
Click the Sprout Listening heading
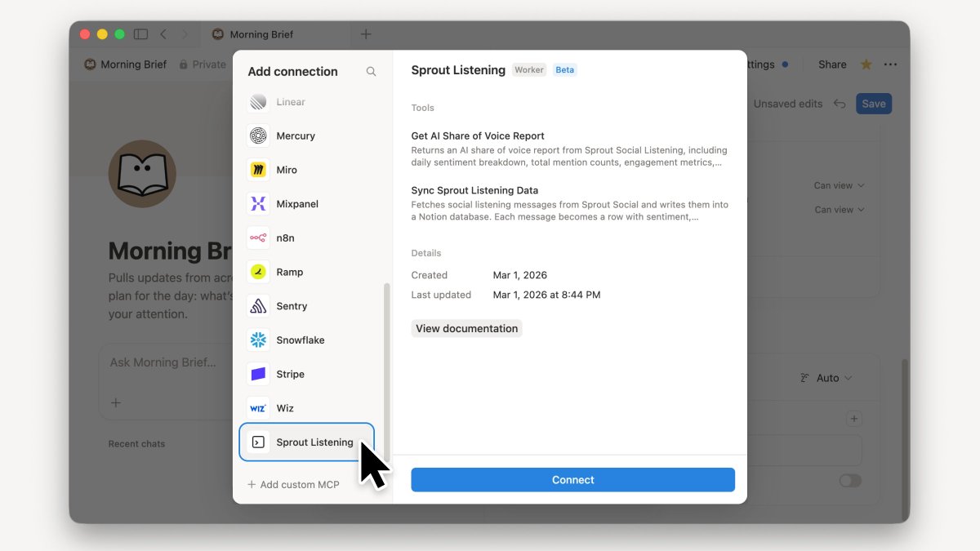pyautogui.click(x=458, y=70)
